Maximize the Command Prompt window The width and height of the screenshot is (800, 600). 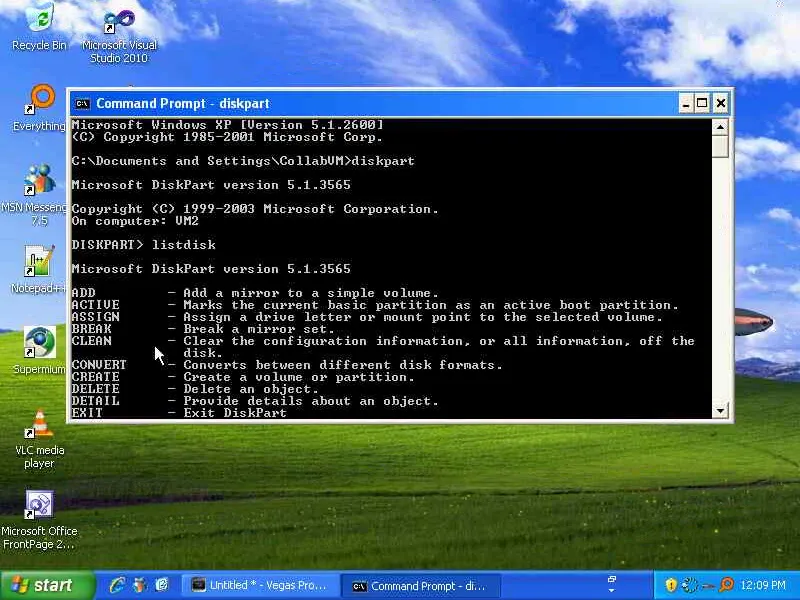tap(702, 104)
